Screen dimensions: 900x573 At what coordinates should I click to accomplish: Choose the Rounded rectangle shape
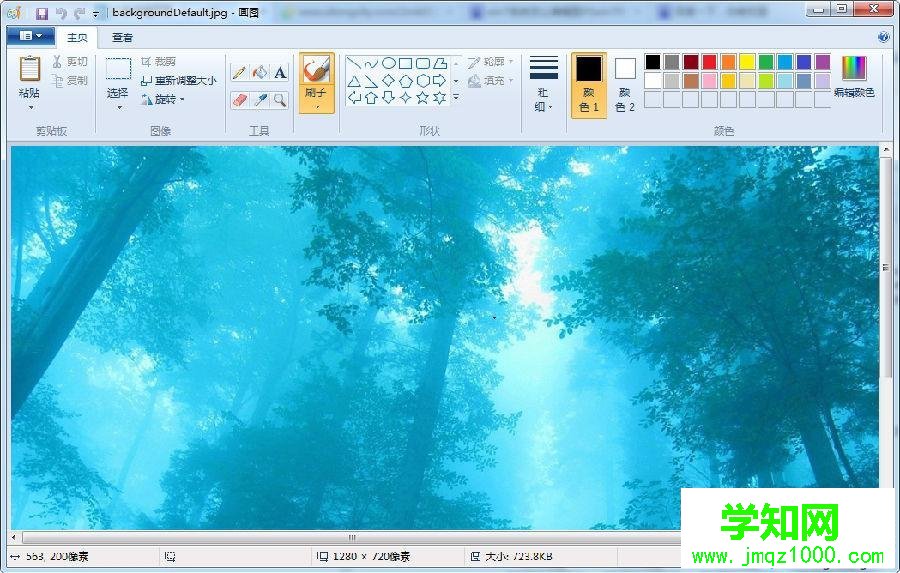coord(423,63)
